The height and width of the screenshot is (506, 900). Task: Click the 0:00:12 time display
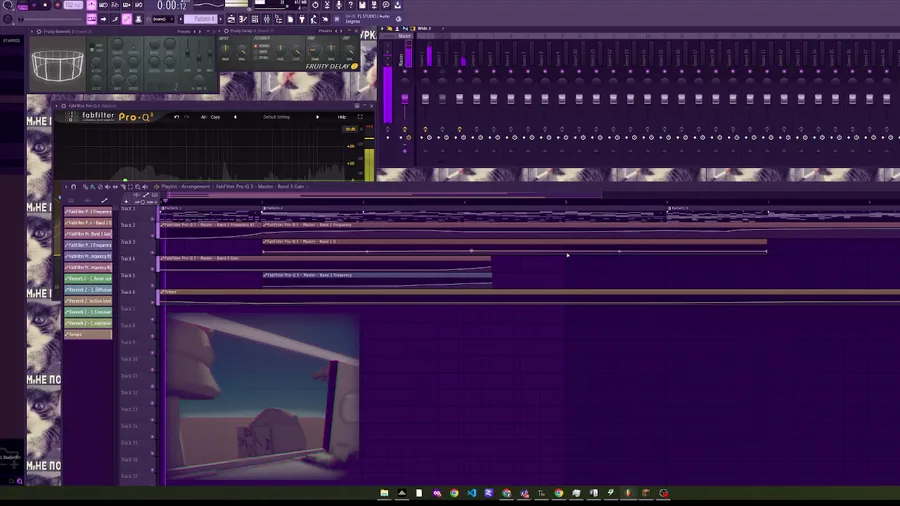[172, 5]
